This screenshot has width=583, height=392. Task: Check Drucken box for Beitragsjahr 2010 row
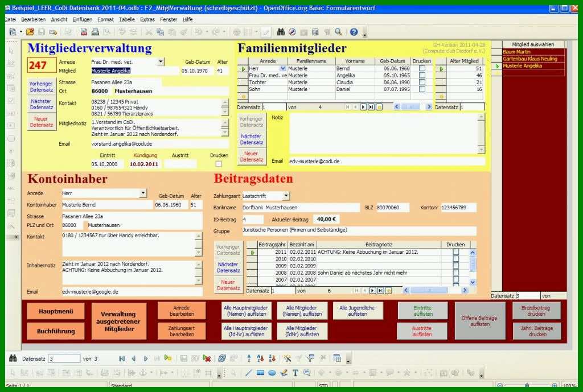[x=456, y=259]
